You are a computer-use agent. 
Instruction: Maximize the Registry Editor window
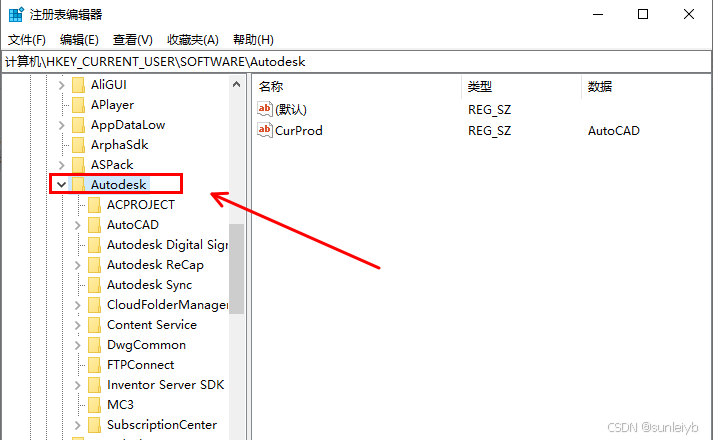(x=643, y=14)
